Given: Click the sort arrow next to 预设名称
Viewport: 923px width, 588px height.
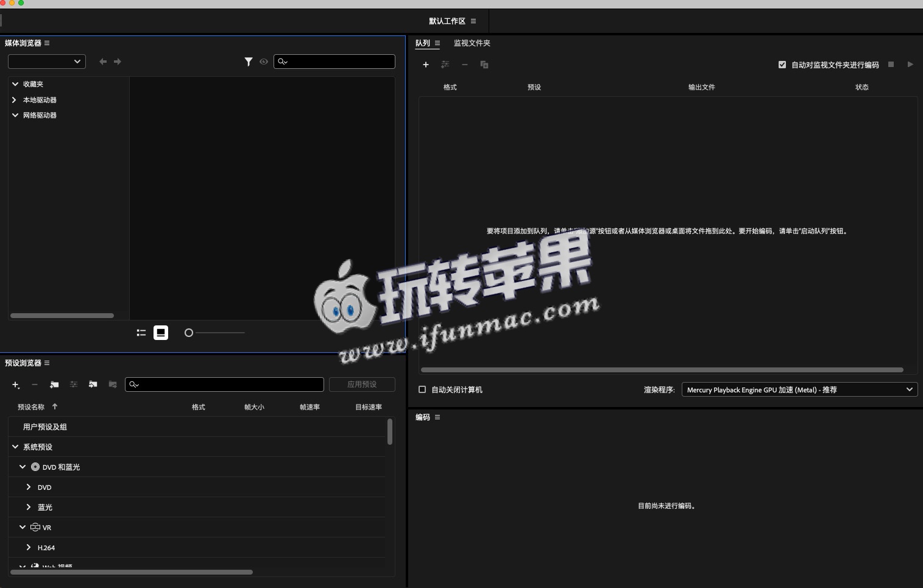Looking at the screenshot, I should [x=55, y=406].
